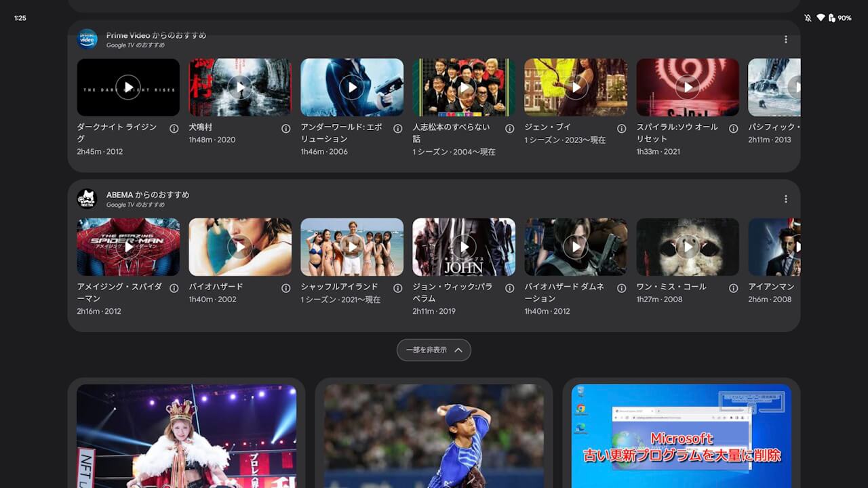Click info icon for アメイジング・スパイダーマン
Screen dimensions: 868x488
tap(174, 288)
